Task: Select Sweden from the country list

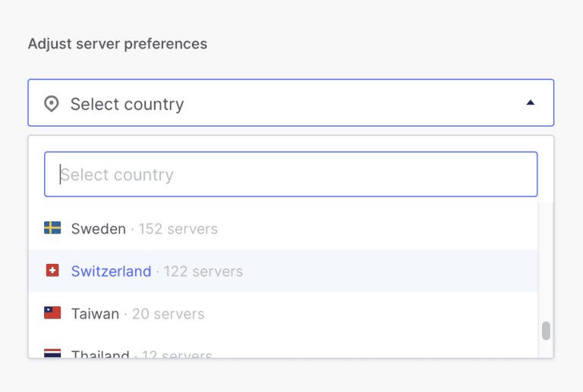Action: [98, 228]
